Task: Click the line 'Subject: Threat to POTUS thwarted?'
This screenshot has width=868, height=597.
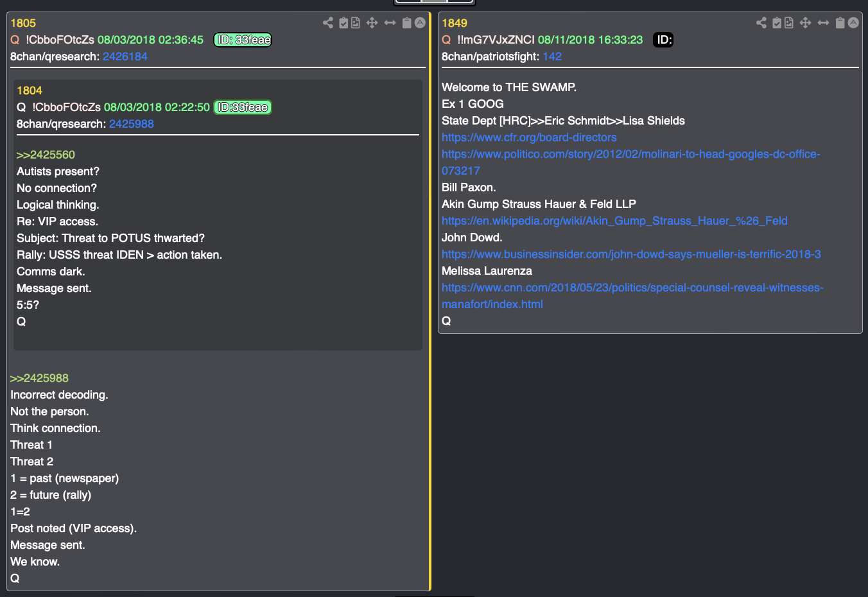Action: pos(110,238)
